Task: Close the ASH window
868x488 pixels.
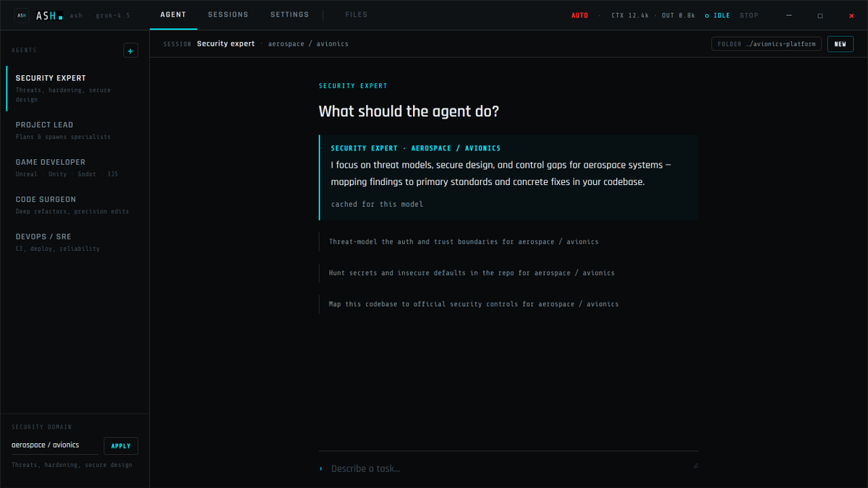Action: click(851, 15)
